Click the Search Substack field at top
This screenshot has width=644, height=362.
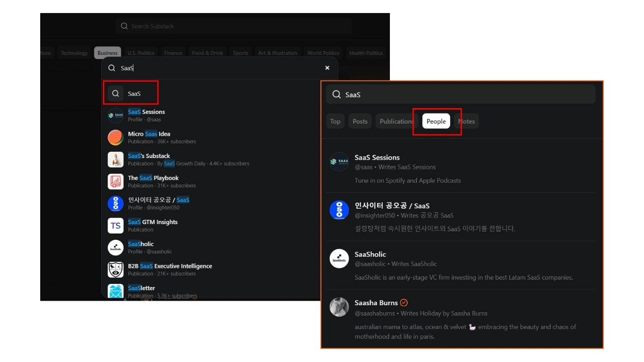tap(233, 26)
